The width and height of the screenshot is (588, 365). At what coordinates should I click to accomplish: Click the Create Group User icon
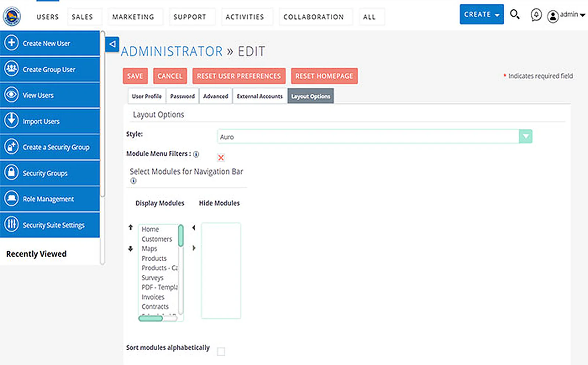click(11, 69)
